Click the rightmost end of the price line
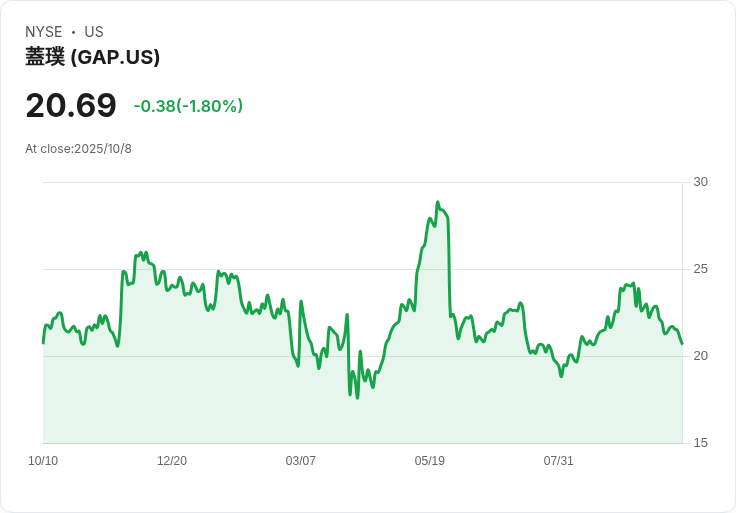 click(682, 344)
